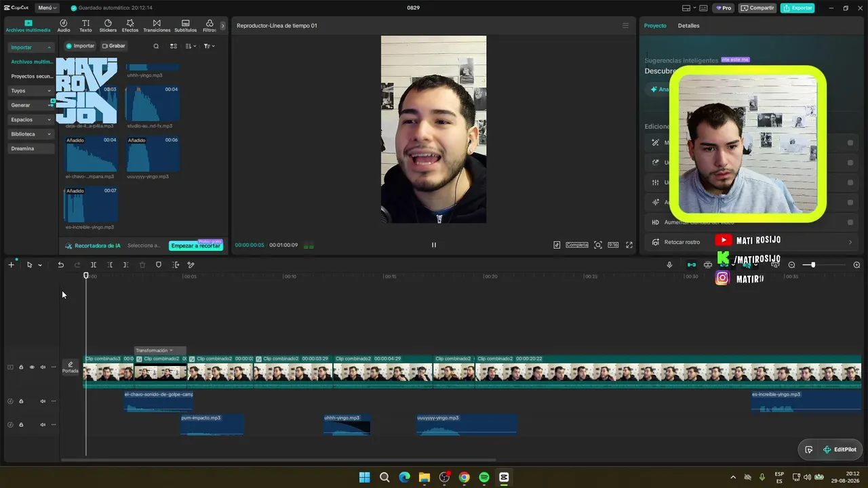Open the Completa quality option

point(577,245)
